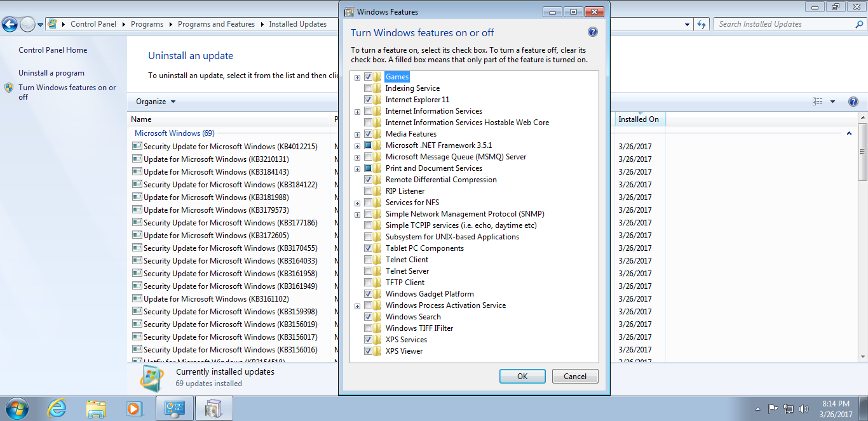Open the Uninstall a program link

(x=51, y=73)
